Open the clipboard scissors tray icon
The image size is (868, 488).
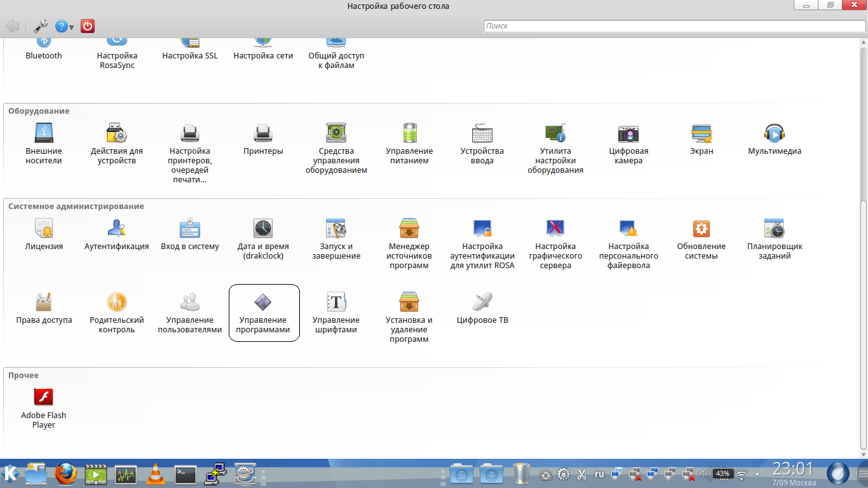click(581, 474)
